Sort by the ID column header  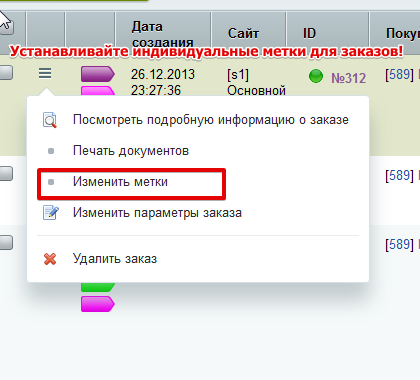point(309,33)
